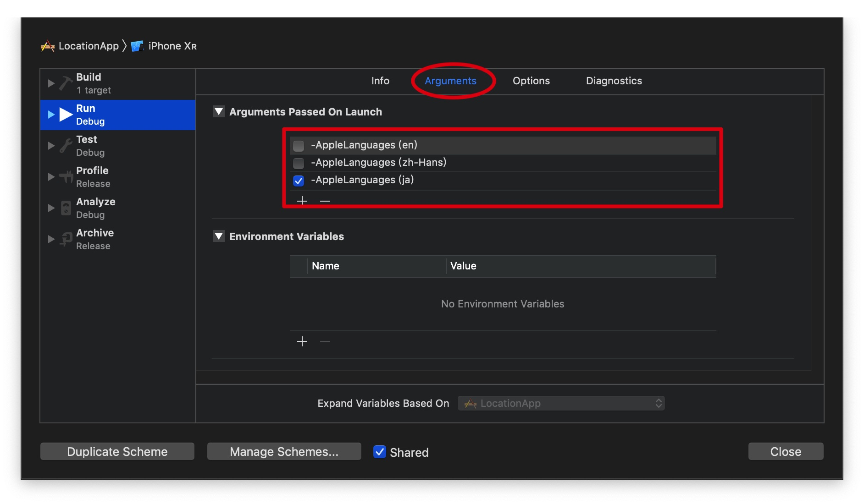Click the Build hammer icon
The width and height of the screenshot is (864, 504).
(66, 83)
